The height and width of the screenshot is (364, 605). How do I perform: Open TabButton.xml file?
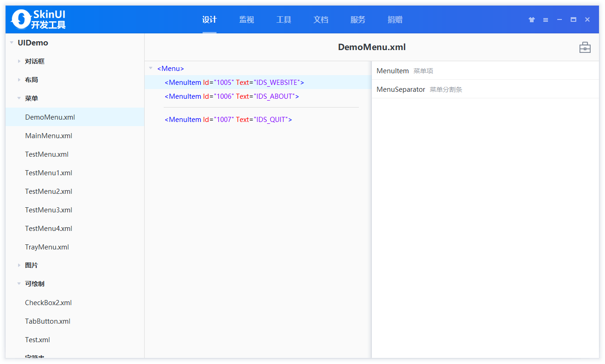point(75,321)
